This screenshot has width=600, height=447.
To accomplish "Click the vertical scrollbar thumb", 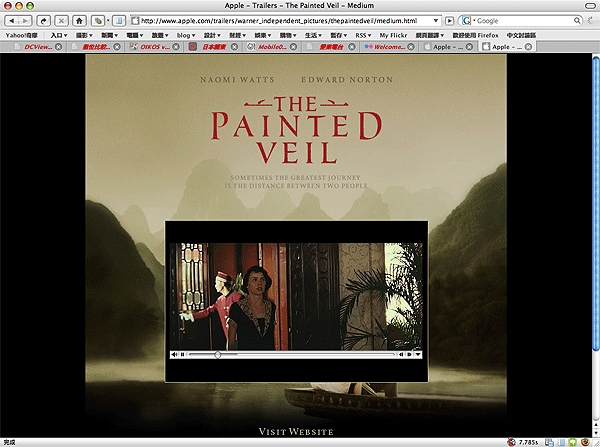I will [596, 203].
